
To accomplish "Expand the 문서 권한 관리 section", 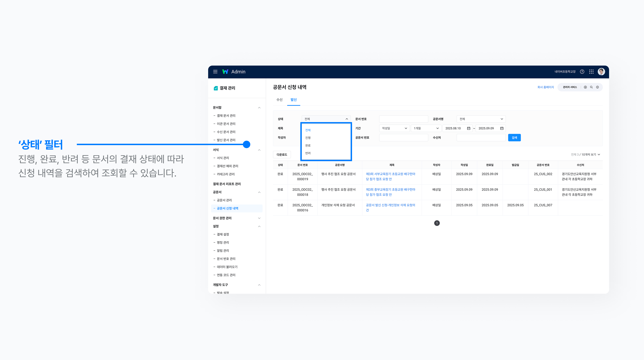I will point(259,218).
